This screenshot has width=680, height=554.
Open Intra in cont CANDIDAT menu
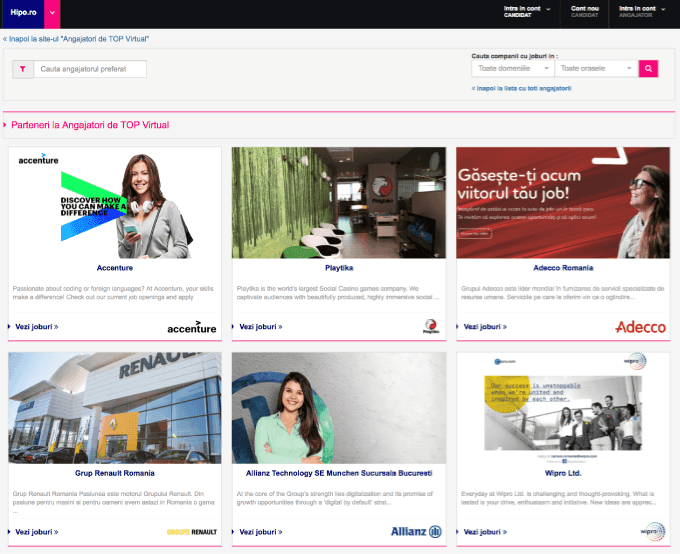point(526,12)
